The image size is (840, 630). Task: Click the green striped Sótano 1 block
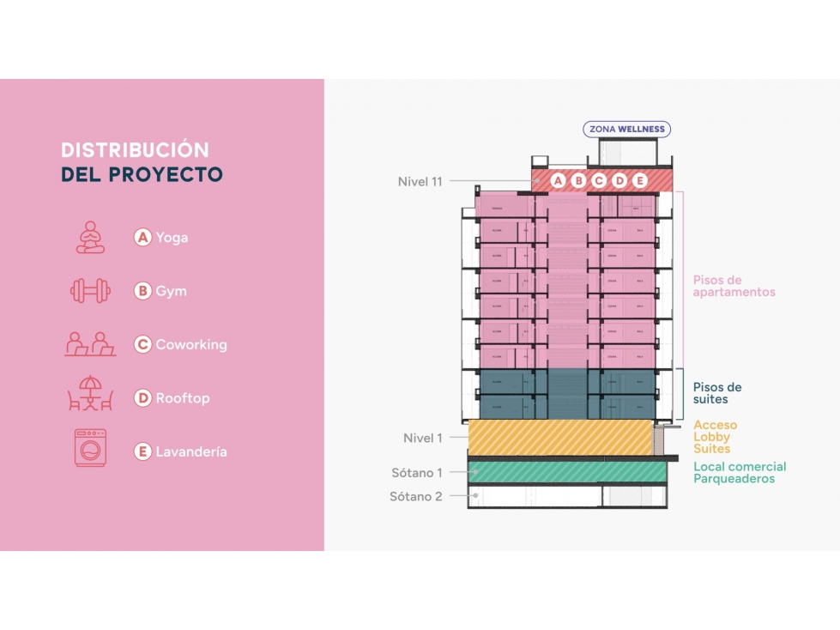(567, 472)
